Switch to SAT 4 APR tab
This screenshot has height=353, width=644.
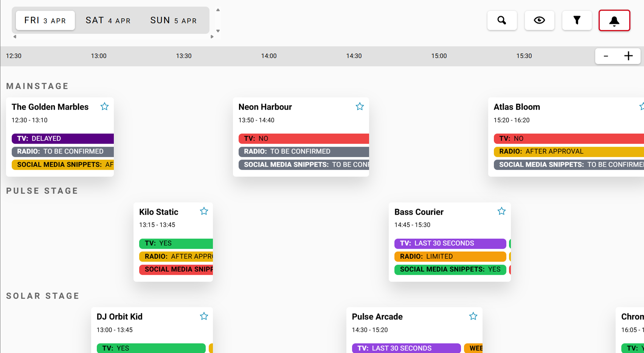(108, 20)
